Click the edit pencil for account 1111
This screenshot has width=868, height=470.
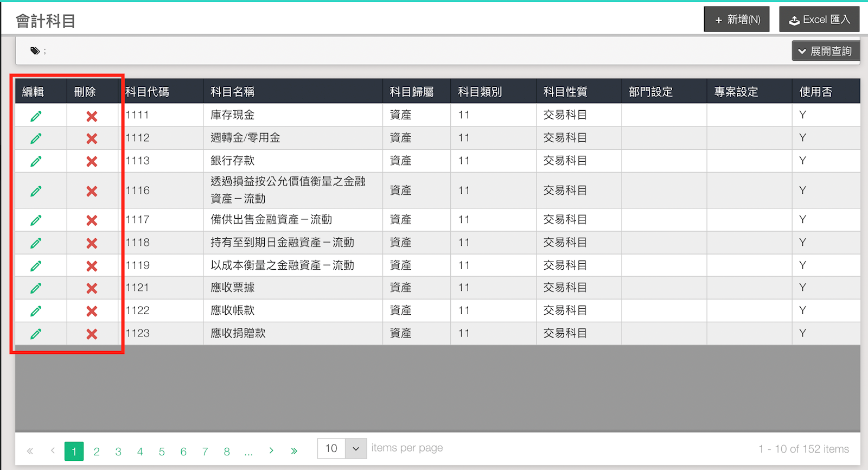(36, 116)
